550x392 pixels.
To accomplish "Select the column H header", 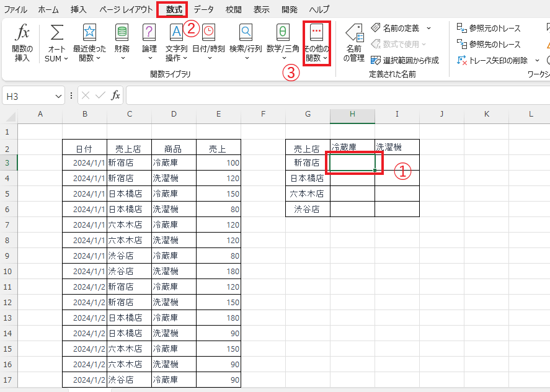I will [352, 114].
